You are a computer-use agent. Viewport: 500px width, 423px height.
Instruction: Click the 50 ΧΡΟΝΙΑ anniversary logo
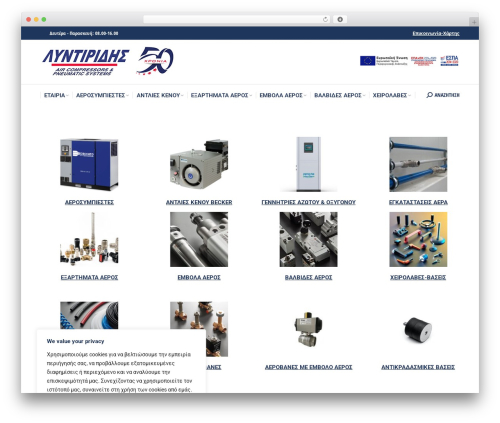pyautogui.click(x=155, y=61)
